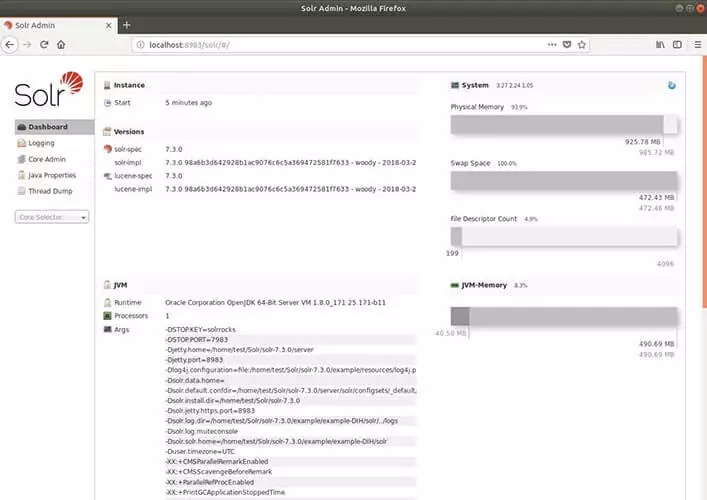Click the solr-spec icon
This screenshot has width=707, height=500.
pos(108,149)
